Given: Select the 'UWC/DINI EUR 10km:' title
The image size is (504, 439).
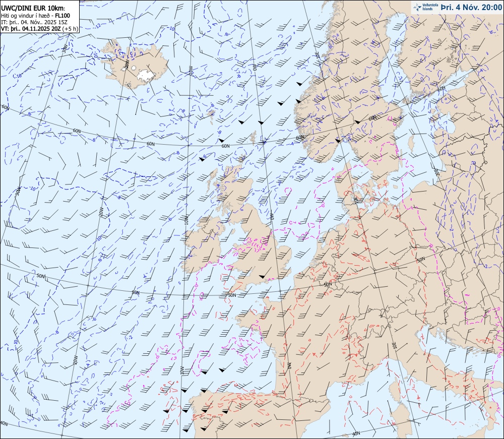Looking at the screenshot, I should pyautogui.click(x=33, y=9).
